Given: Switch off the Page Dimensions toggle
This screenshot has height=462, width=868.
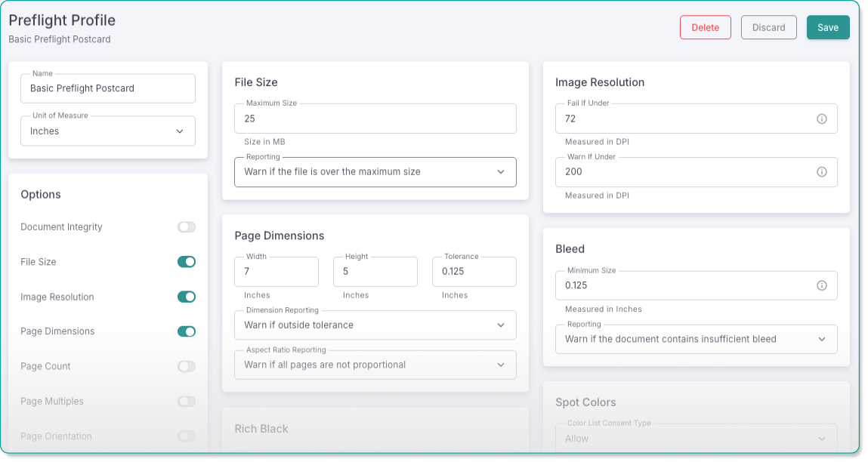Looking at the screenshot, I should coord(187,331).
